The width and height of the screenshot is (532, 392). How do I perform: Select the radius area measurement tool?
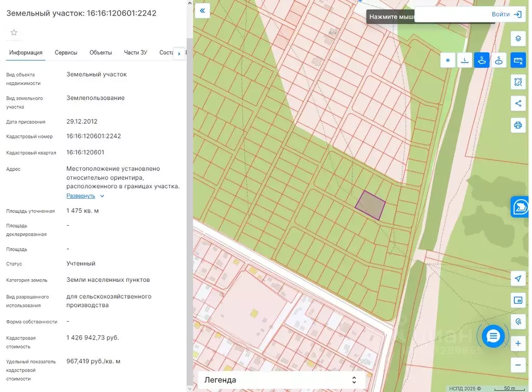tap(498, 60)
